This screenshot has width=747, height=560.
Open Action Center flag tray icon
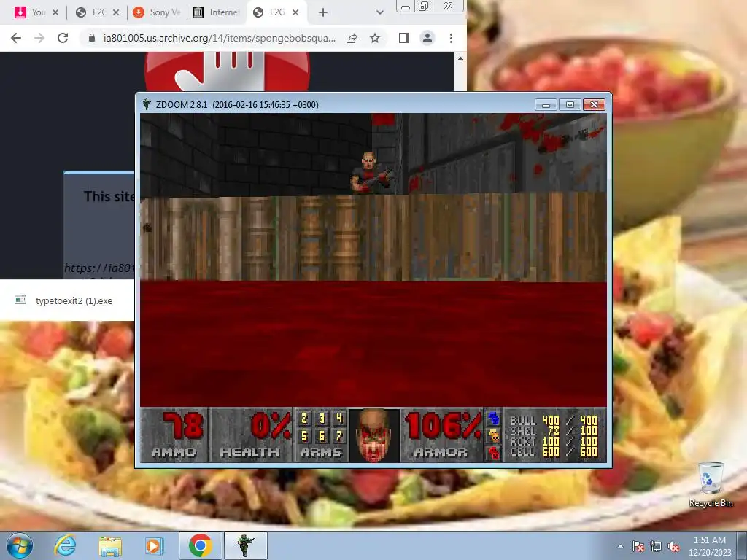(638, 546)
